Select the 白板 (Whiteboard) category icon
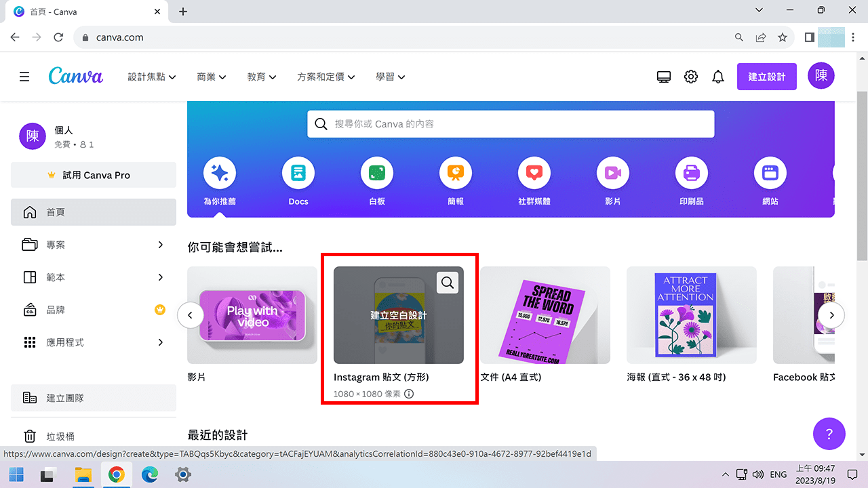868x488 pixels. 377,173
